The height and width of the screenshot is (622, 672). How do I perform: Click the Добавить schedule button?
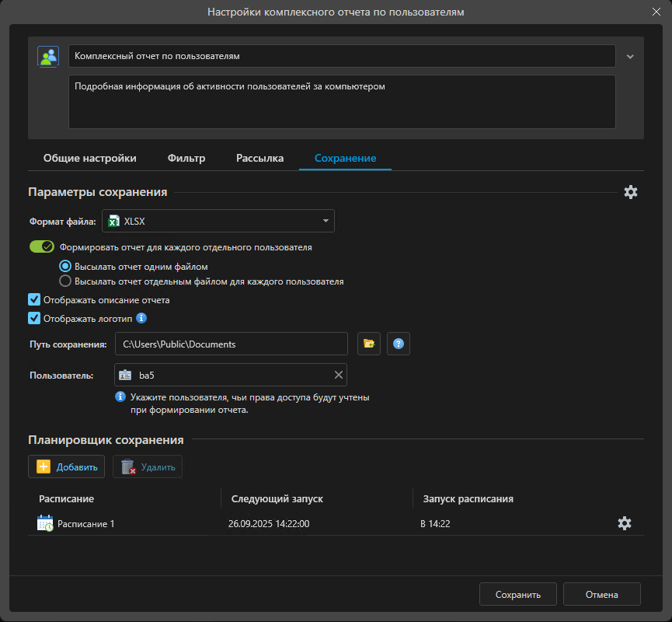tap(67, 466)
